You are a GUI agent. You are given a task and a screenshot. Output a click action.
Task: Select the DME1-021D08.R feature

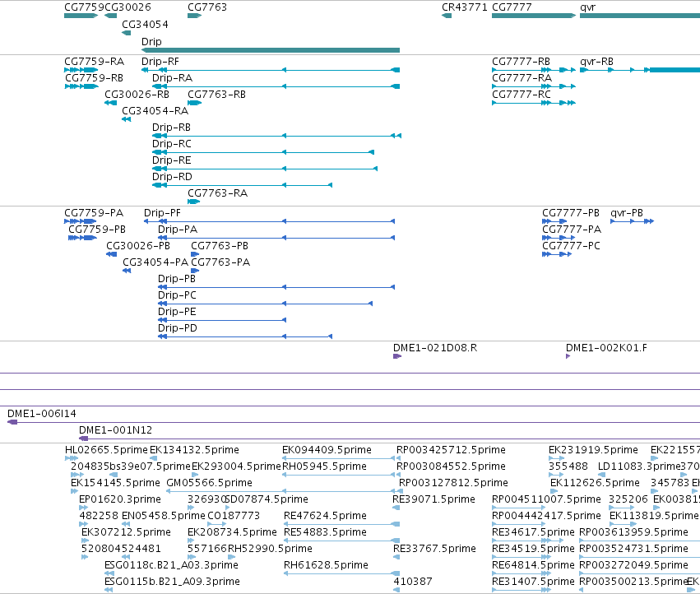coord(435,348)
